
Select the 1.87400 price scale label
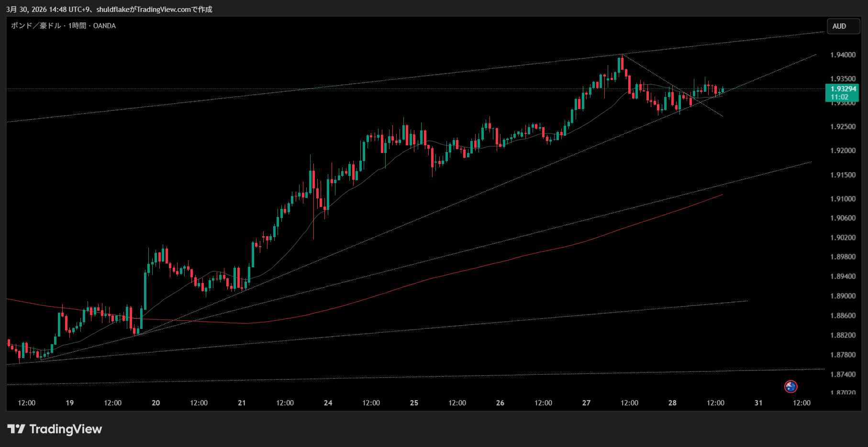(843, 374)
